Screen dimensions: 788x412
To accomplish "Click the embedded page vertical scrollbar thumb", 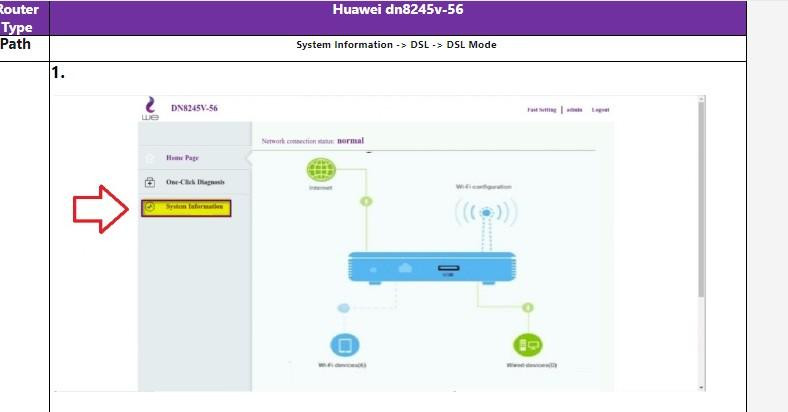I will [701, 199].
